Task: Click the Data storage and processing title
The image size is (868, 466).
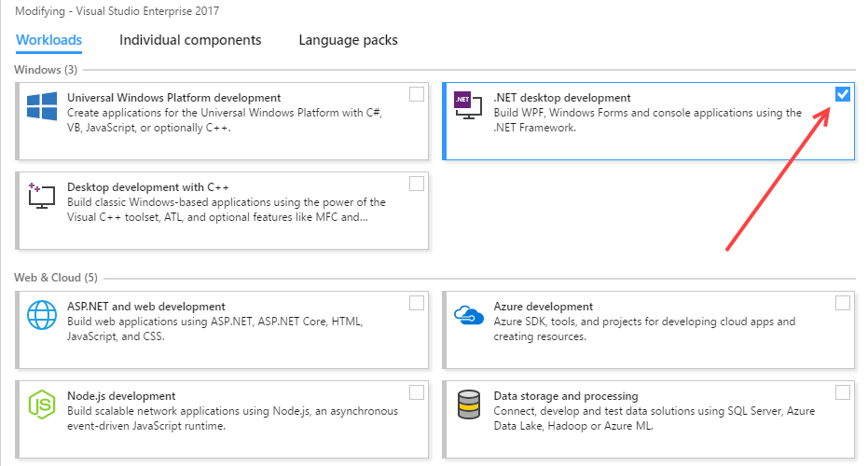Action: 566,396
